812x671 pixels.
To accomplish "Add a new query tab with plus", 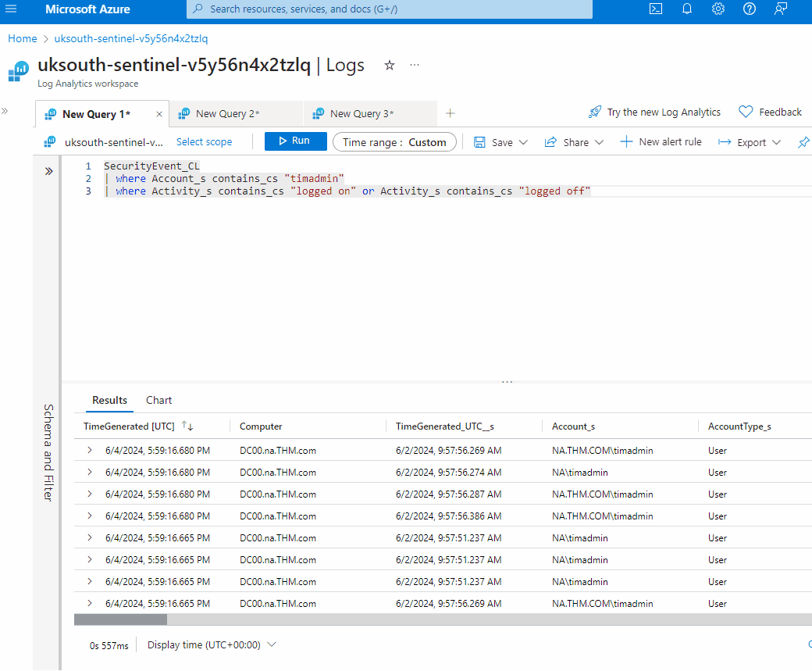I will pos(450,113).
